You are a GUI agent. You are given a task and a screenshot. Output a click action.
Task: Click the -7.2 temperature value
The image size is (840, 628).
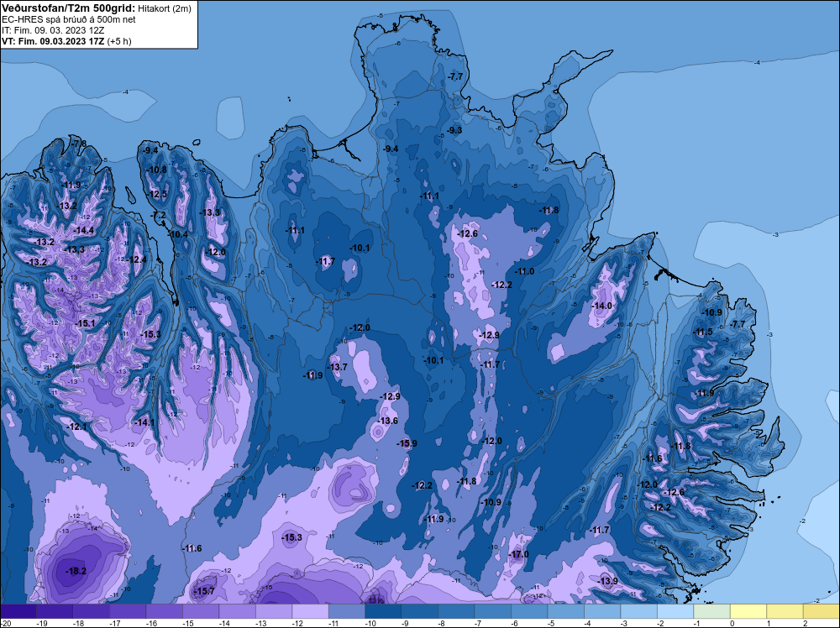coord(159,215)
